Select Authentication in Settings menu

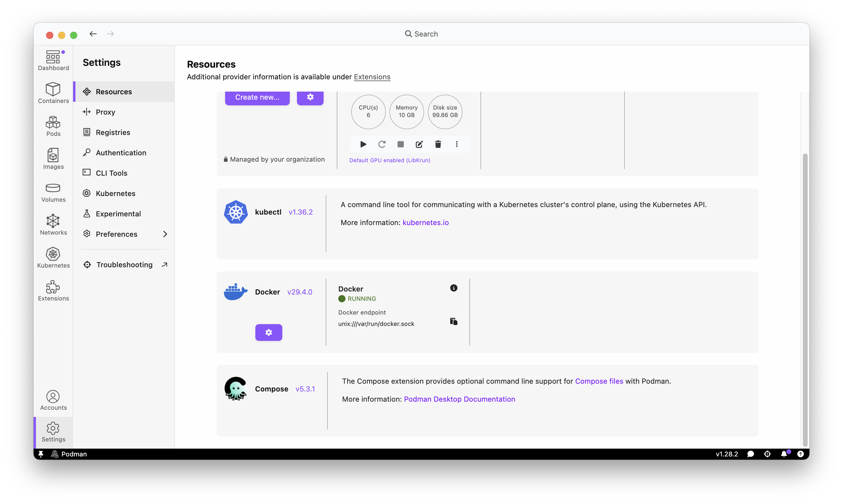click(x=124, y=153)
